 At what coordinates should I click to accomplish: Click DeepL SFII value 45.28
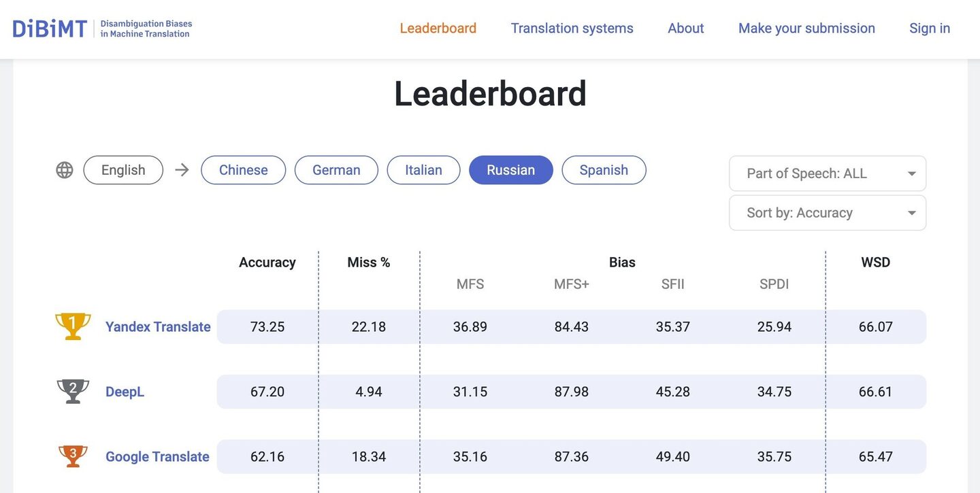click(x=673, y=392)
